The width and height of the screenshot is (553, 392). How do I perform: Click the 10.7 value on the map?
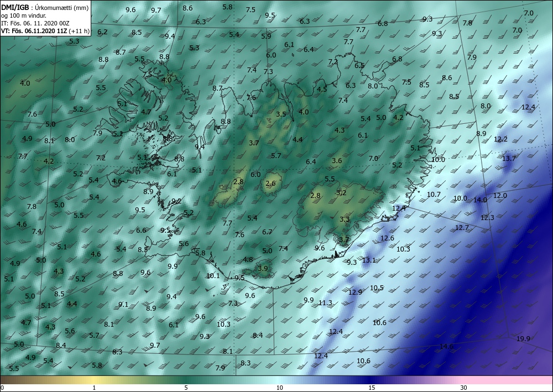434,195
